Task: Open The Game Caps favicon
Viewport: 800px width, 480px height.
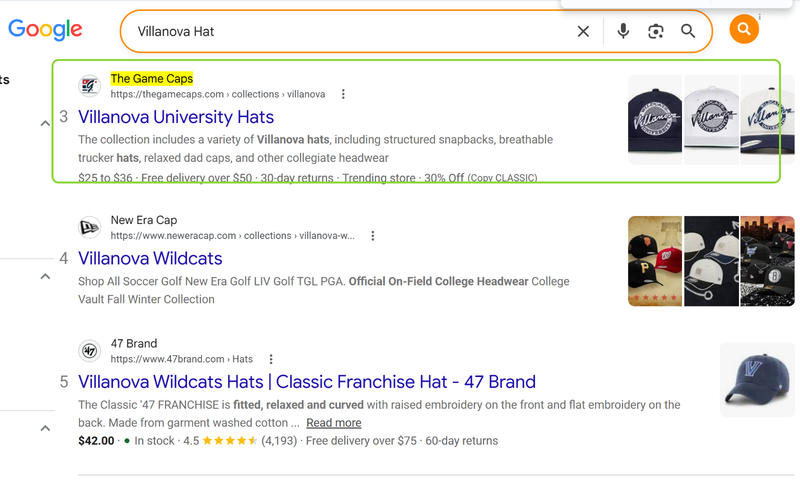Action: [89, 85]
